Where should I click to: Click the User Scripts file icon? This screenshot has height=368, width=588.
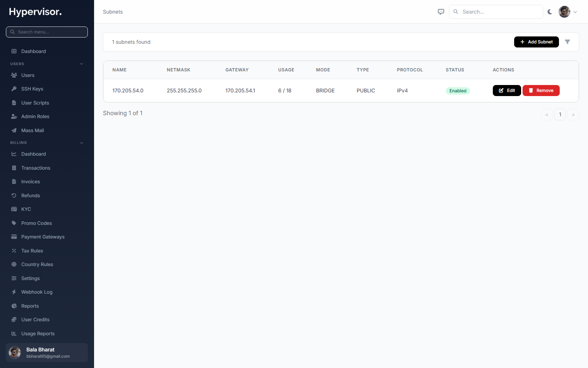click(14, 103)
